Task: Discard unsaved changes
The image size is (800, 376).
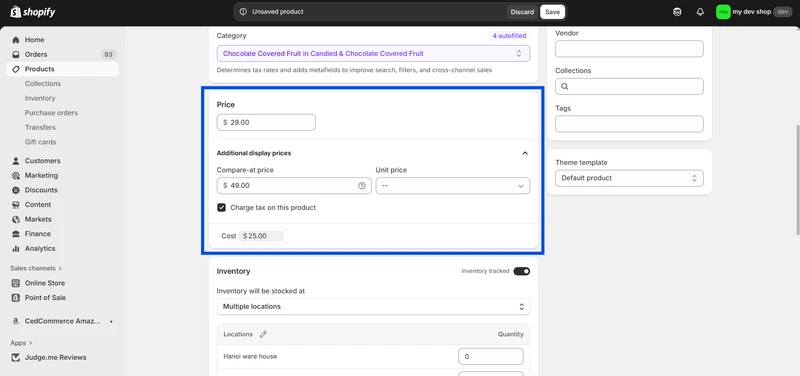Action: coord(522,12)
